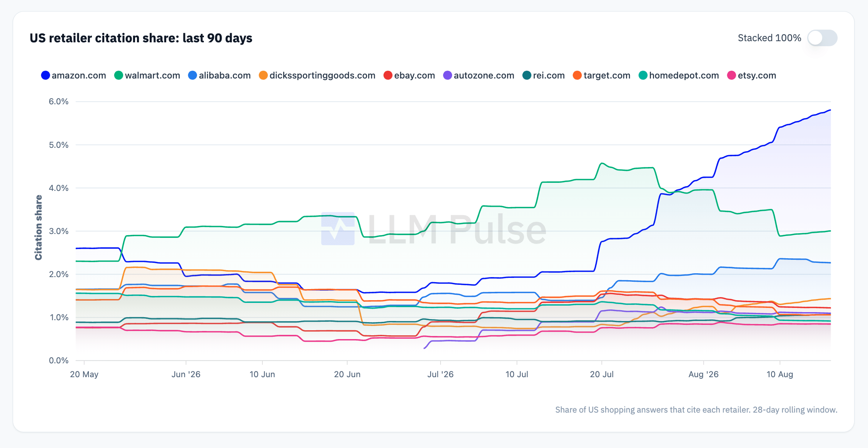Click the chart title 'US retailer citation share'
Viewport: 868px width, 448px height.
click(141, 38)
